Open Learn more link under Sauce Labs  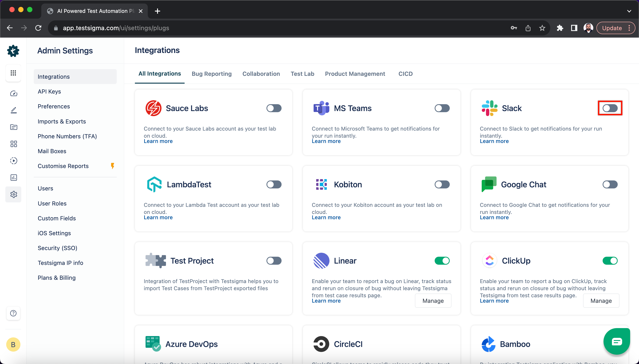[x=158, y=141]
